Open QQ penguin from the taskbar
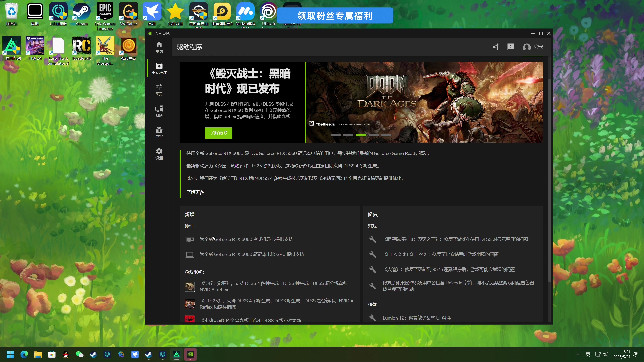Image resolution: width=644 pixels, height=362 pixels. tap(66, 354)
